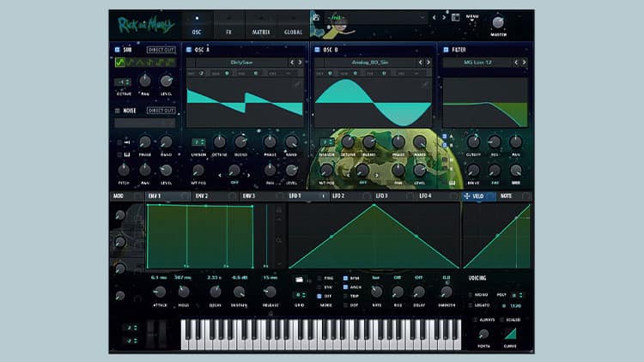Image resolution: width=644 pixels, height=362 pixels.
Task: Click the ENV 1 ATTACK knob
Action: [160, 292]
